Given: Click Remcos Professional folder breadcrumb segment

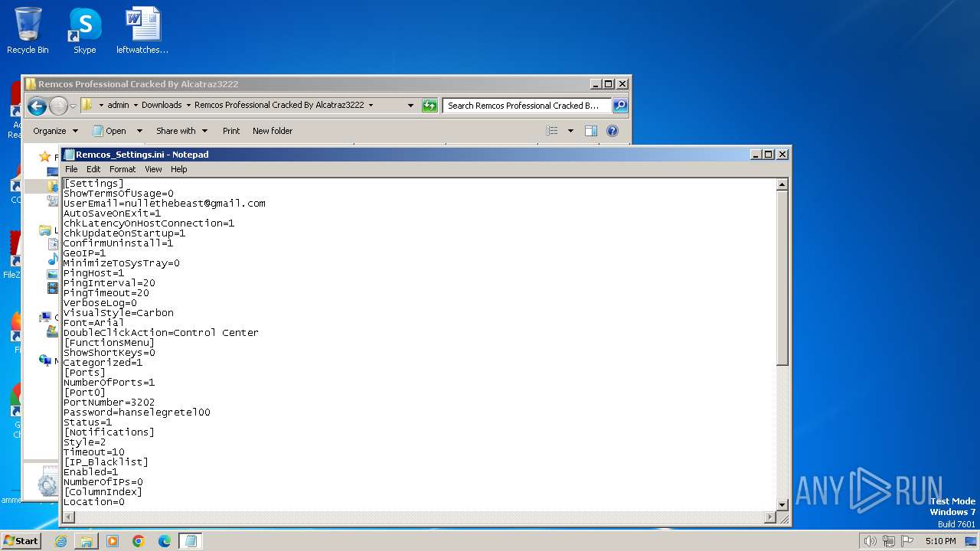Looking at the screenshot, I should point(279,106).
